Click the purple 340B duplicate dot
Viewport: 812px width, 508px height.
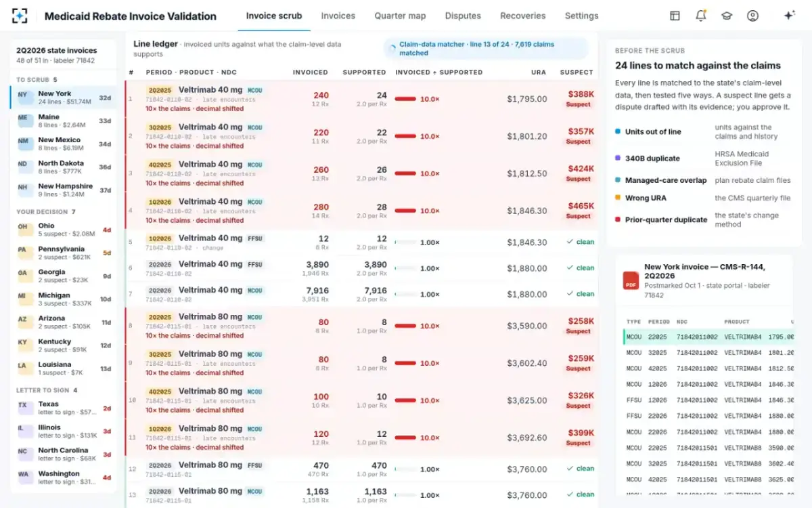pos(618,158)
